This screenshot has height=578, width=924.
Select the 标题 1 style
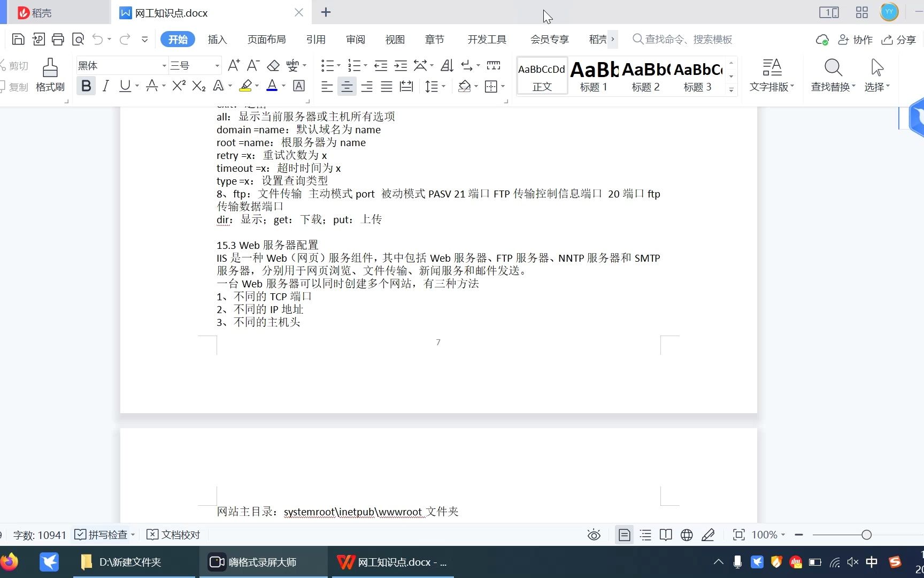click(x=593, y=75)
